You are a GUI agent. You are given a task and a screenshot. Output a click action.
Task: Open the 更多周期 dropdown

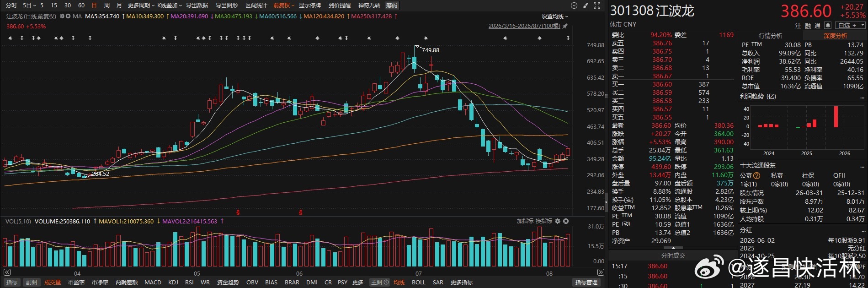coord(141,5)
